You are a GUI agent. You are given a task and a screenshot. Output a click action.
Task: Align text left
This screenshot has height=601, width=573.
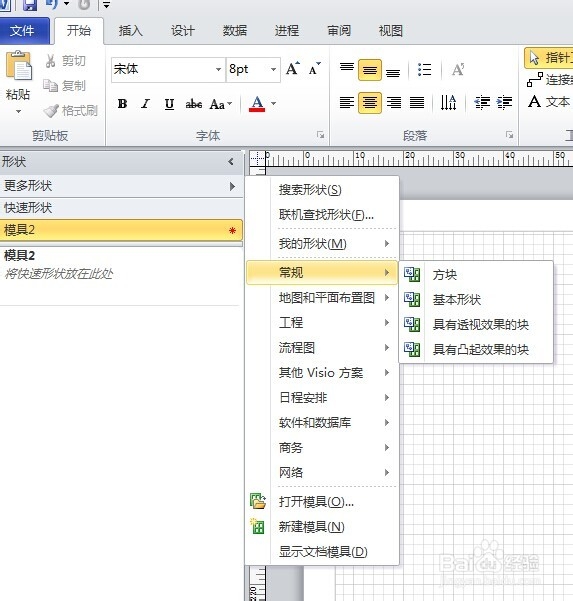point(346,103)
